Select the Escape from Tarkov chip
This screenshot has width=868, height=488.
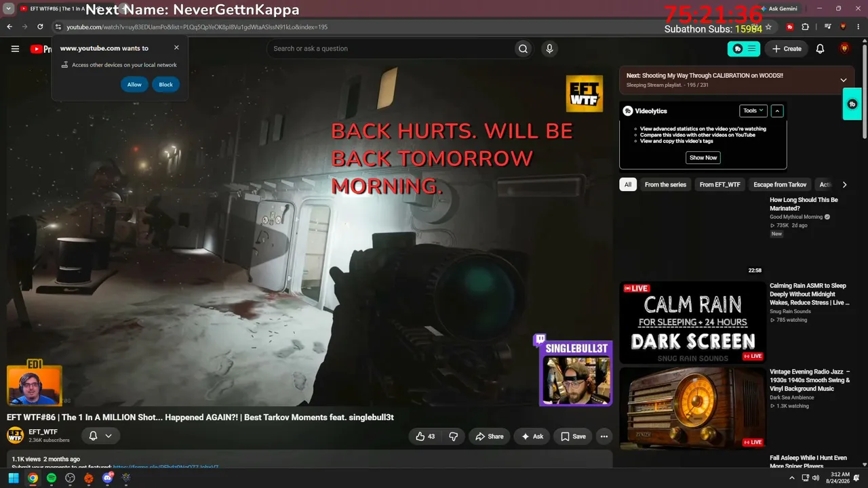780,184
